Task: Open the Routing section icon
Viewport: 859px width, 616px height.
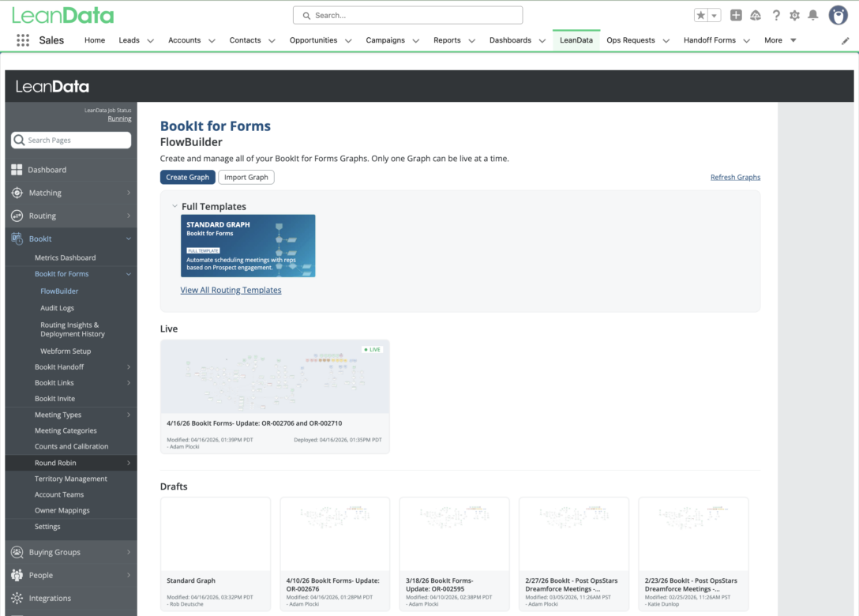Action: point(17,215)
